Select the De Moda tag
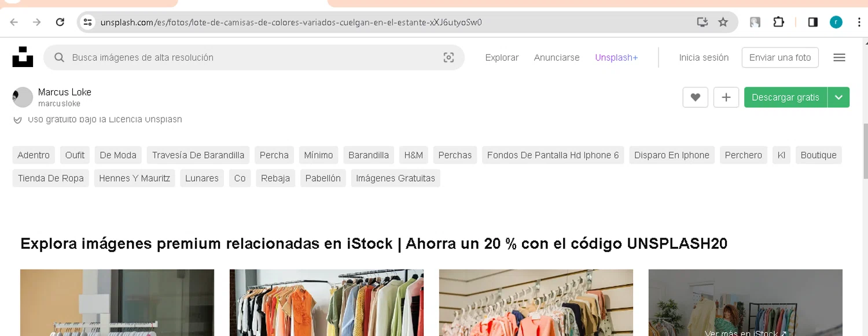This screenshot has width=868, height=336. [118, 155]
